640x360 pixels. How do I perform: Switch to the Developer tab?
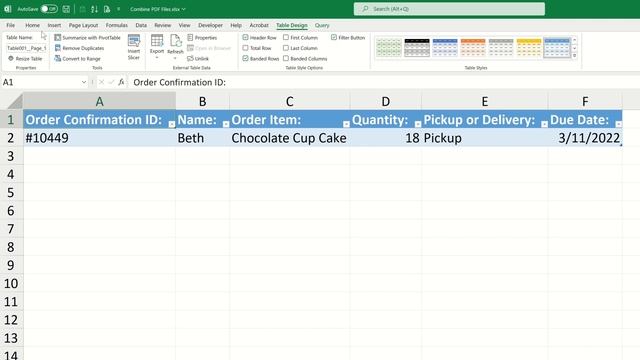pyautogui.click(x=211, y=25)
